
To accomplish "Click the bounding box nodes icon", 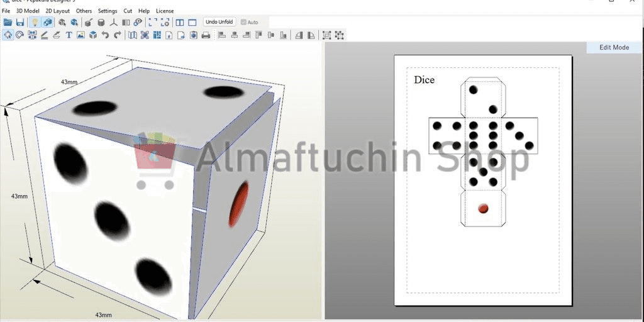I will pos(339,35).
